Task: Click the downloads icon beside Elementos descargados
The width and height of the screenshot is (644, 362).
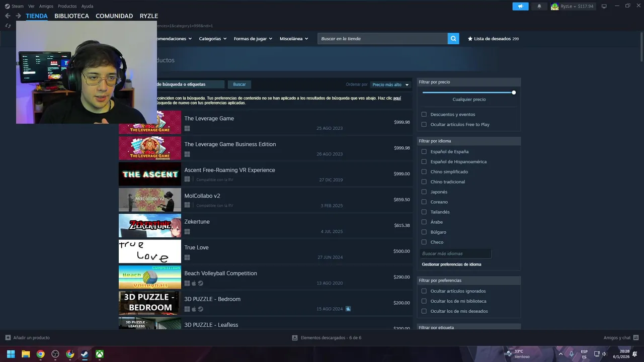Action: [295, 338]
